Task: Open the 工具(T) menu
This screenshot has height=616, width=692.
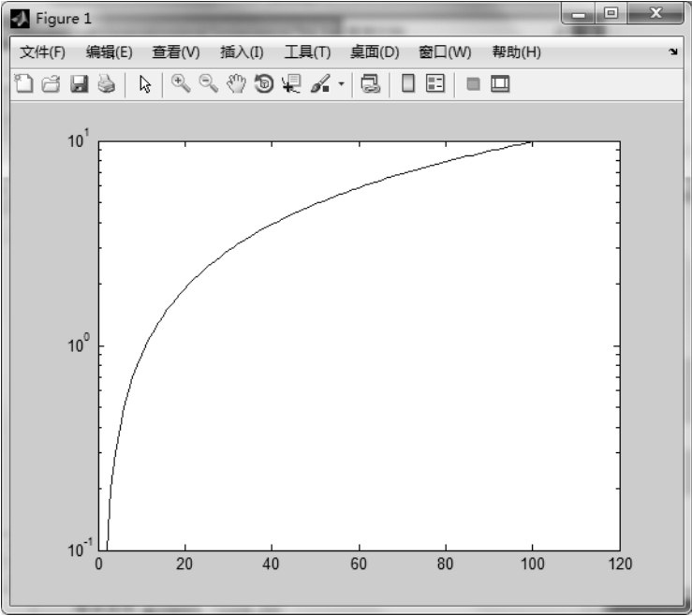Action: click(x=307, y=51)
